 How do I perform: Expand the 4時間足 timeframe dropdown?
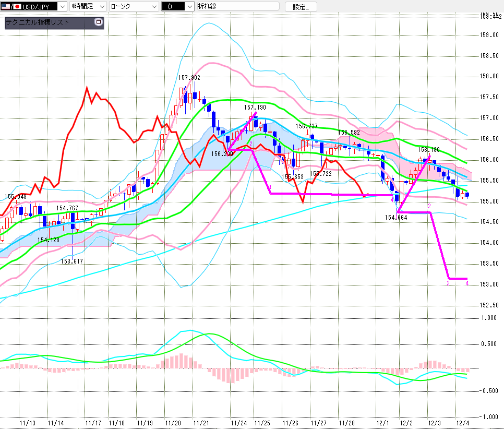101,7
